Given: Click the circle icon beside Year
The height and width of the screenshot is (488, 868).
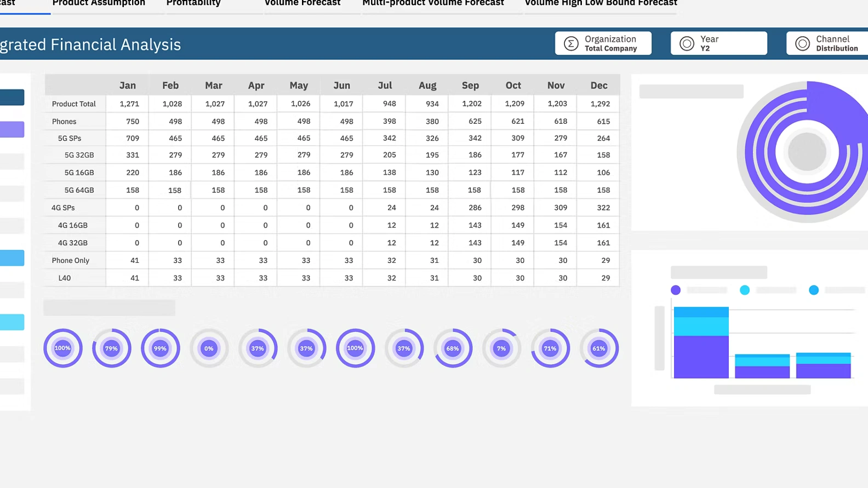Looking at the screenshot, I should coord(687,44).
